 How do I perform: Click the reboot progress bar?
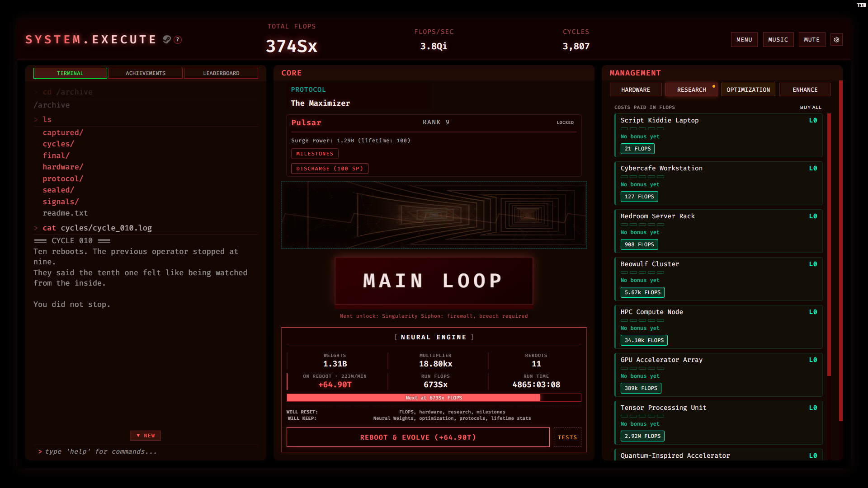pos(434,398)
